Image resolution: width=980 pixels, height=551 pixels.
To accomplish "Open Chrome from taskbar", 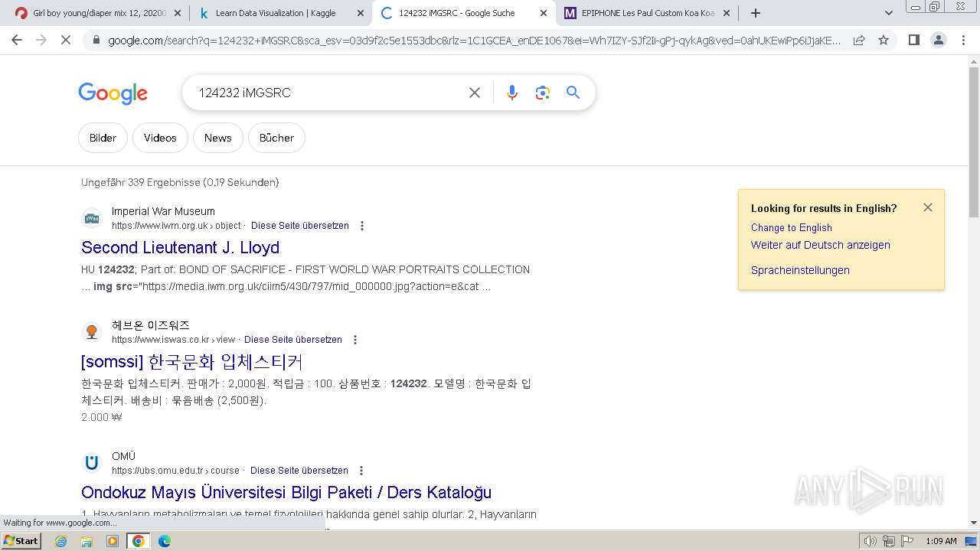I will (139, 541).
